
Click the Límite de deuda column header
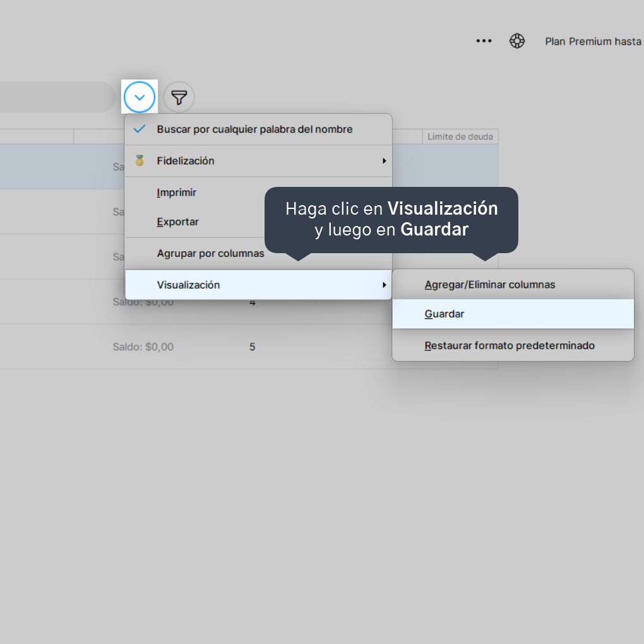coord(460,137)
